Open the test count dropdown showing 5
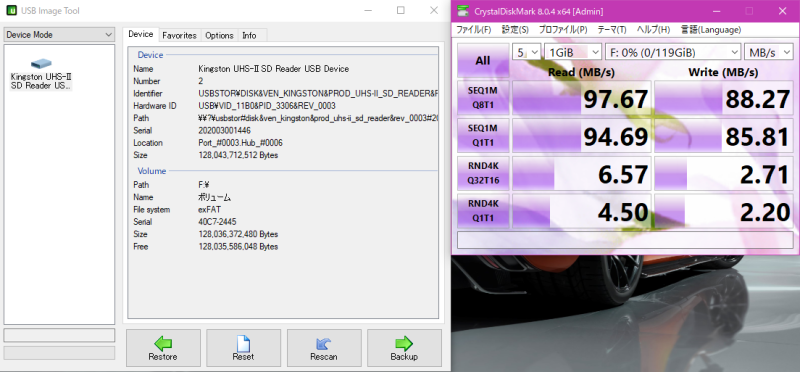Screen dimensions: 800x372 [527, 52]
